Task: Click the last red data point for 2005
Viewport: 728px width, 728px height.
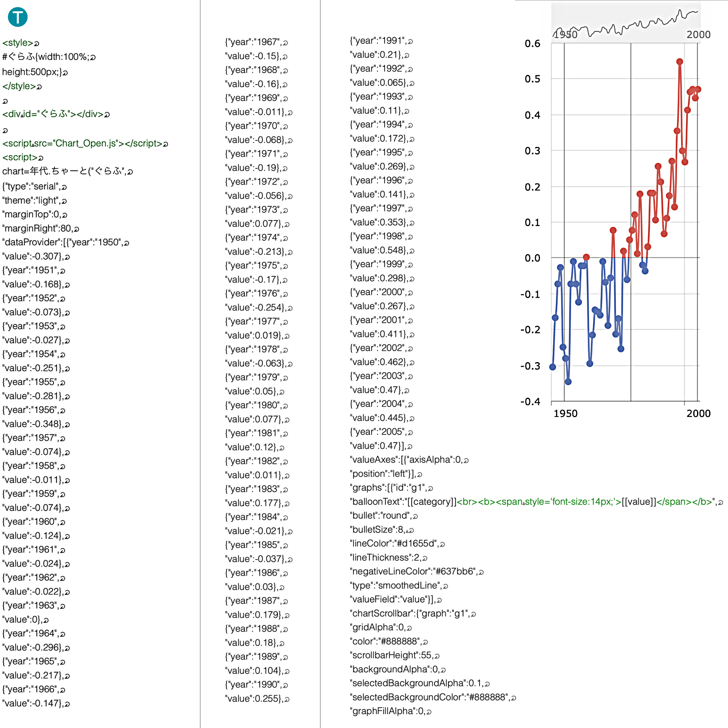Action: (698, 89)
